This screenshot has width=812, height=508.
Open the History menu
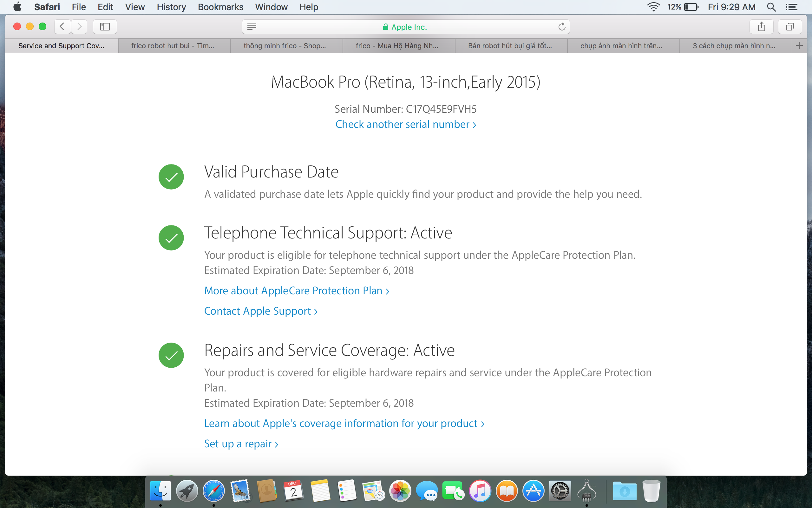click(x=171, y=7)
